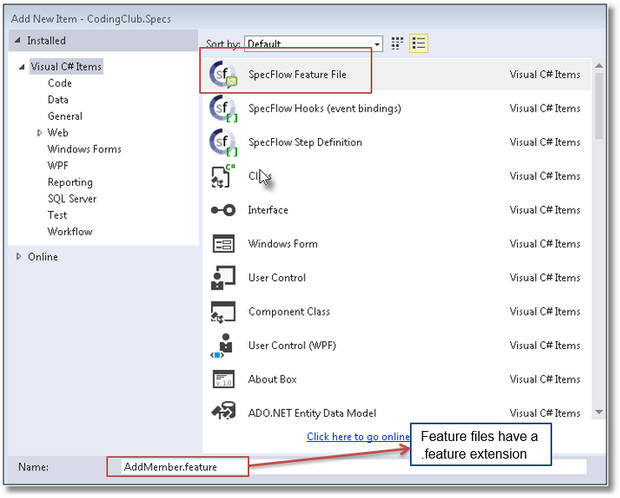Screen dimensions: 620x498
Task: Click the template list scrollbar thumb
Action: [x=599, y=105]
